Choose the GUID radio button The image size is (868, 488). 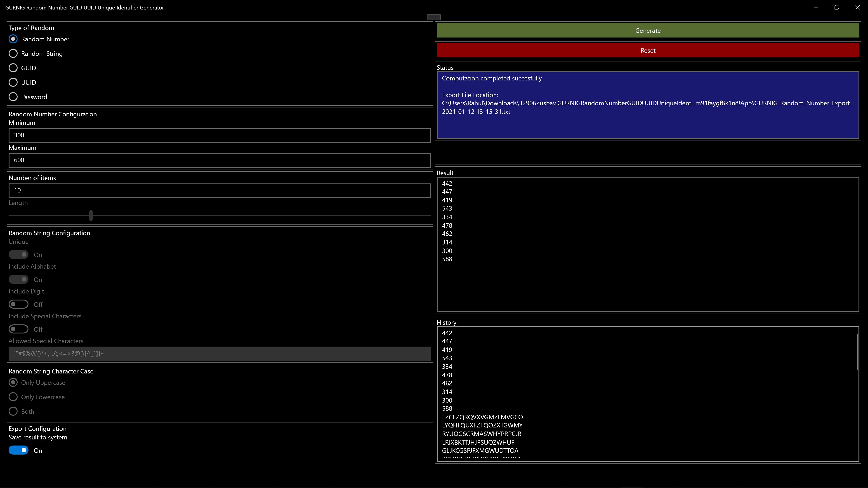tap(13, 68)
